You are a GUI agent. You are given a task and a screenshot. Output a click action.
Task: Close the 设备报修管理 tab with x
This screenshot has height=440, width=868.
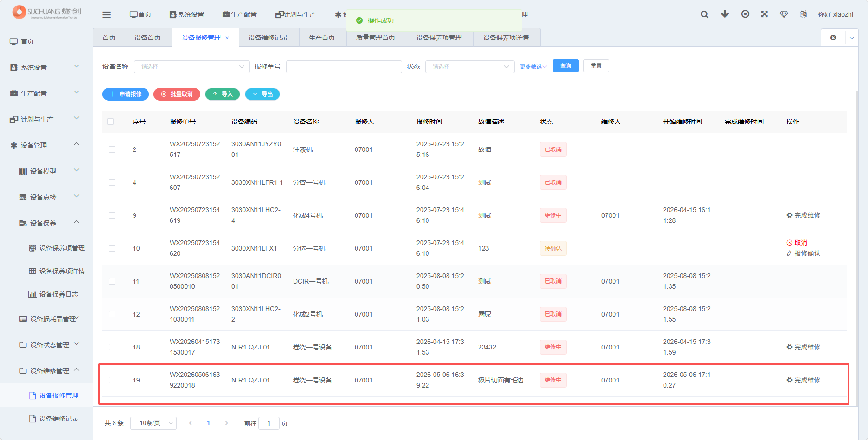coord(227,38)
